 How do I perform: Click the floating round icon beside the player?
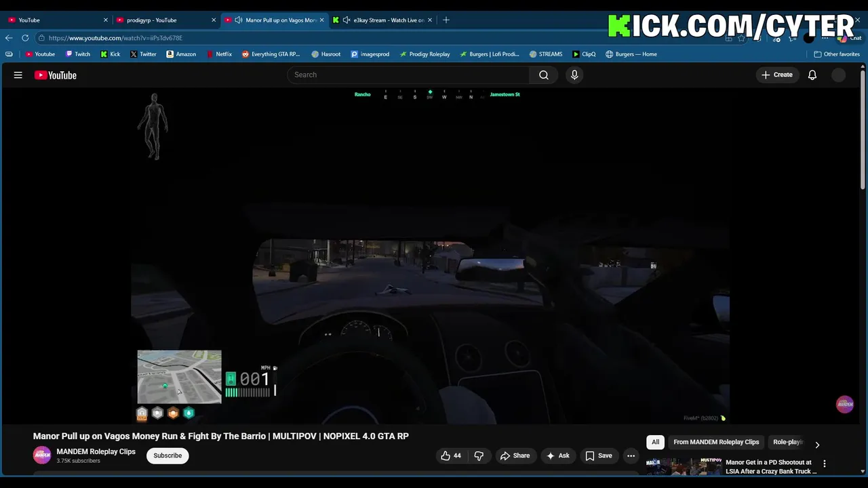pos(845,404)
